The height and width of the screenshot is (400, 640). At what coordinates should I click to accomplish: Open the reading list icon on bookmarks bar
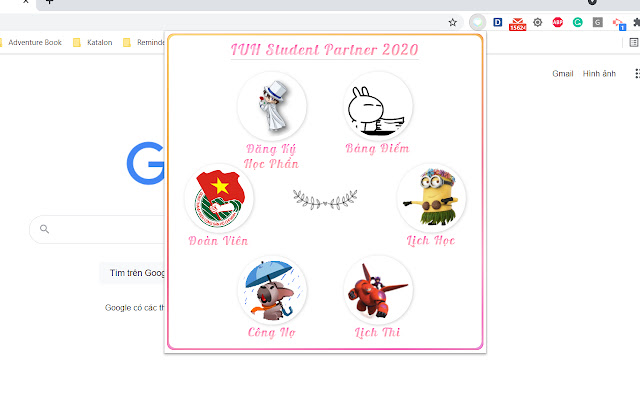click(x=634, y=42)
